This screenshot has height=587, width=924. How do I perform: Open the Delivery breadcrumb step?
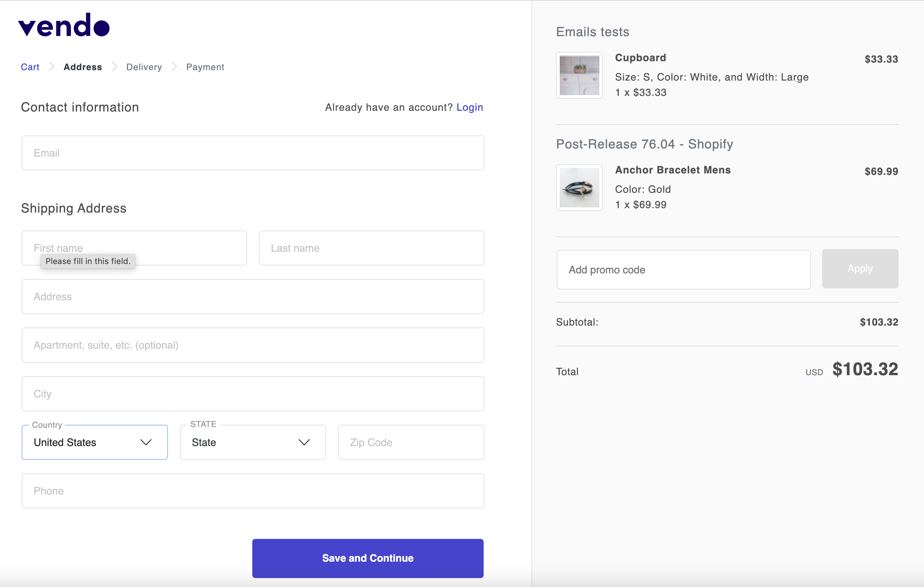point(144,67)
